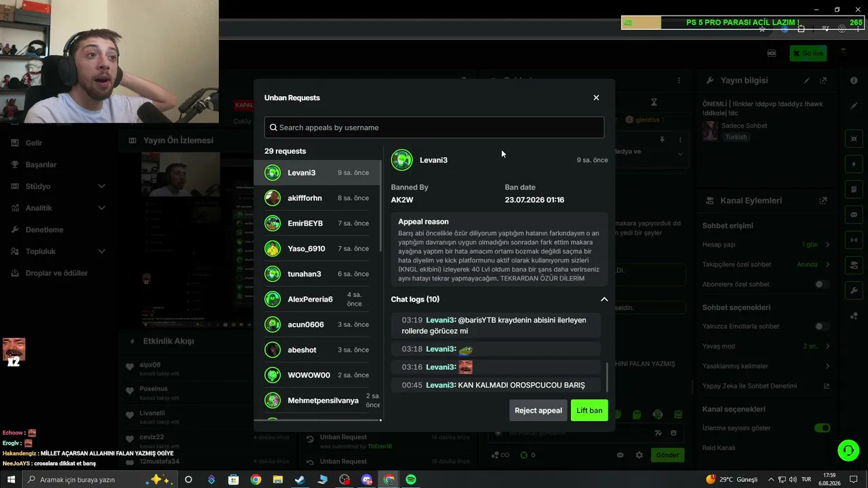Open the Windows notification center icon
The height and width of the screenshot is (488, 868).
[854, 480]
